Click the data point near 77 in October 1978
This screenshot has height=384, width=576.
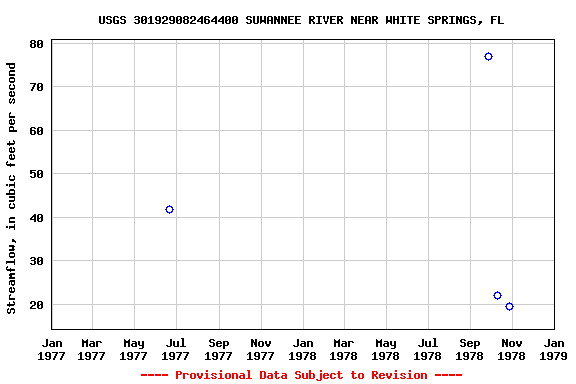click(488, 57)
